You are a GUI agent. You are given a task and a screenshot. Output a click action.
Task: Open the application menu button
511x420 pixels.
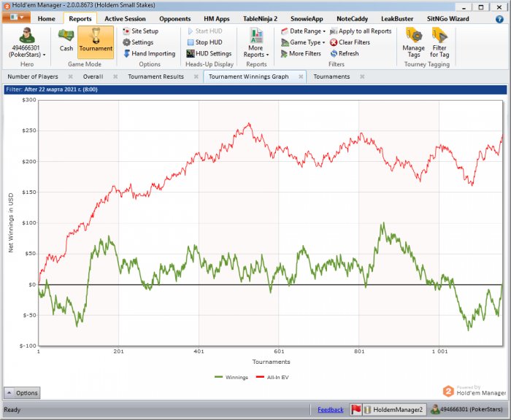(x=16, y=17)
